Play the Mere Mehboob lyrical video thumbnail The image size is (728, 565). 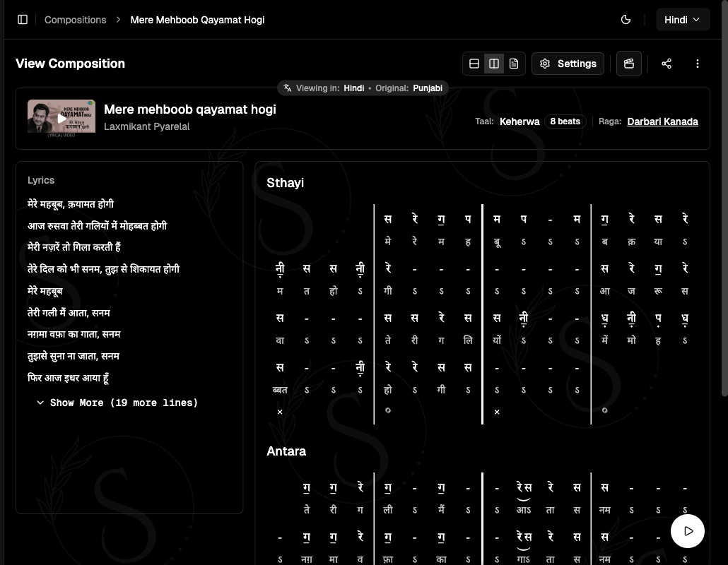tap(61, 116)
